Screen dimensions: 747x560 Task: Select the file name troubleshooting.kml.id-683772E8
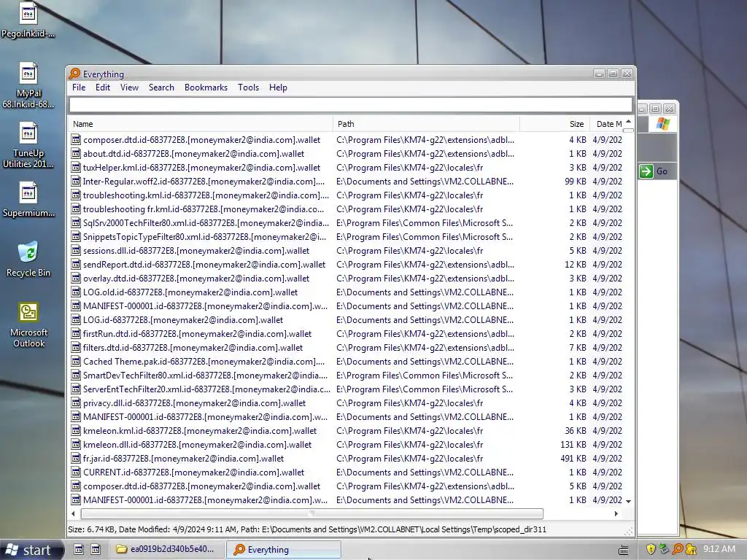[x=206, y=195]
